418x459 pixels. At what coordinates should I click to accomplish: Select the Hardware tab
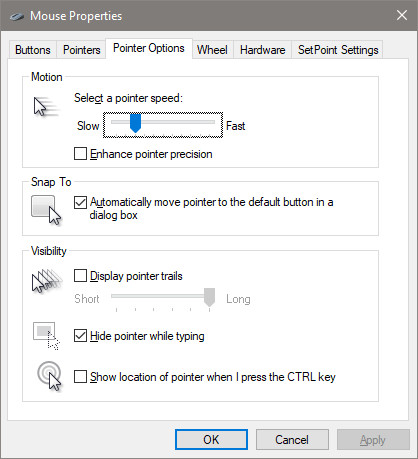coord(263,50)
